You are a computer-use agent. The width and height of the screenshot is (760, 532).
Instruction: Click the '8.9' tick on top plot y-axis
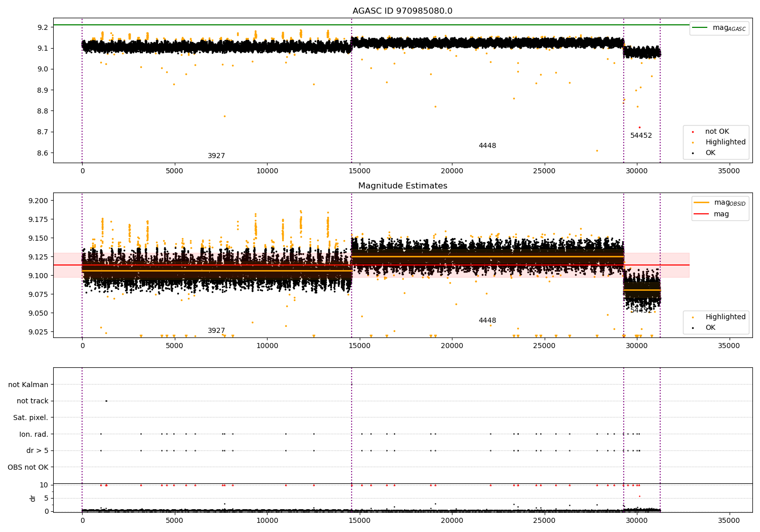43,90
